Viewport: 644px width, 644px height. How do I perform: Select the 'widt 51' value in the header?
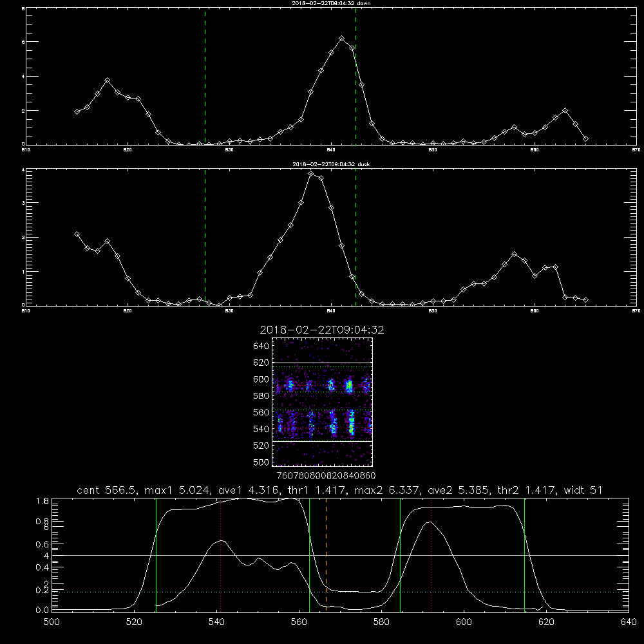583,490
